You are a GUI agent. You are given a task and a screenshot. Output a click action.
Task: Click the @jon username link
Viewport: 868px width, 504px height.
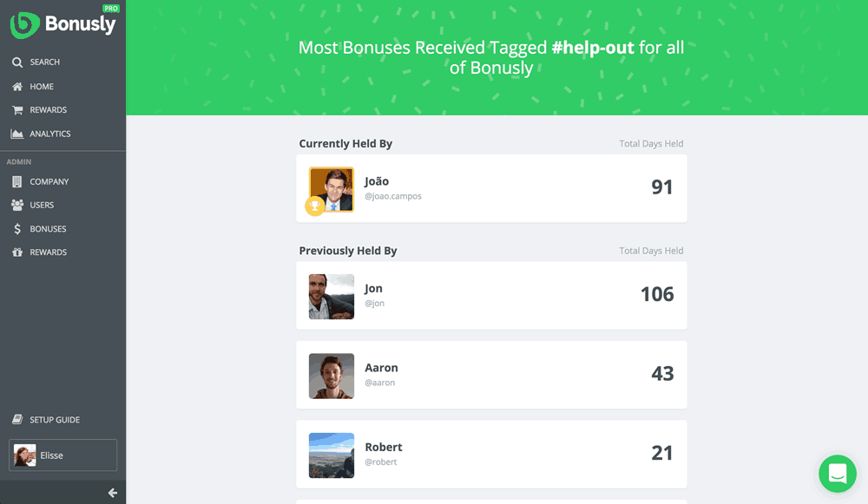click(x=374, y=304)
